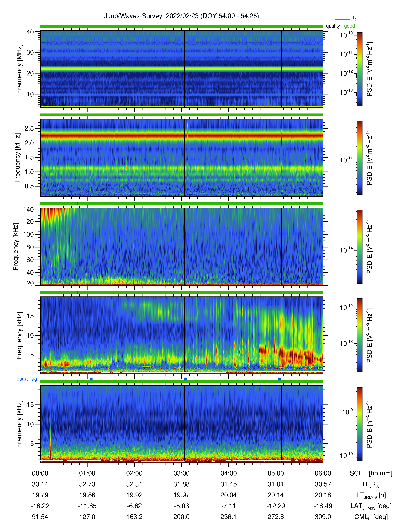Image resolution: width=411 pixels, height=532 pixels.
Task: Click the green quality bar above top panel
Action: point(181,26)
